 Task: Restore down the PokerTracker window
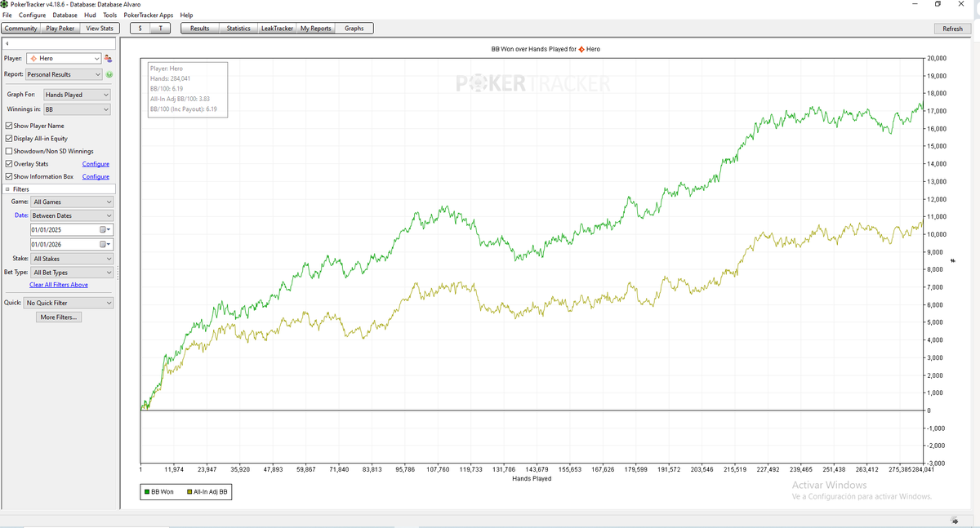coord(938,5)
